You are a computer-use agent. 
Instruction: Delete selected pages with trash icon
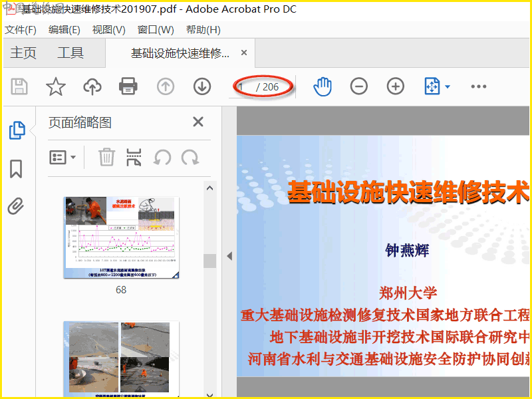click(107, 157)
